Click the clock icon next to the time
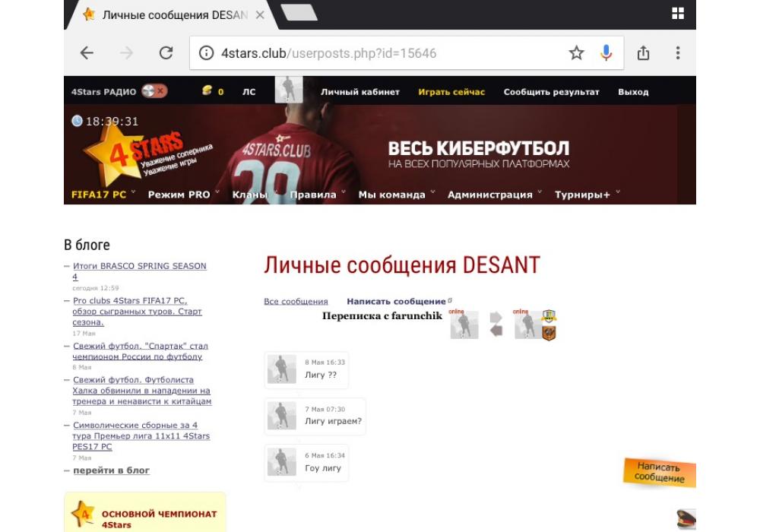760x532 pixels. click(x=77, y=121)
